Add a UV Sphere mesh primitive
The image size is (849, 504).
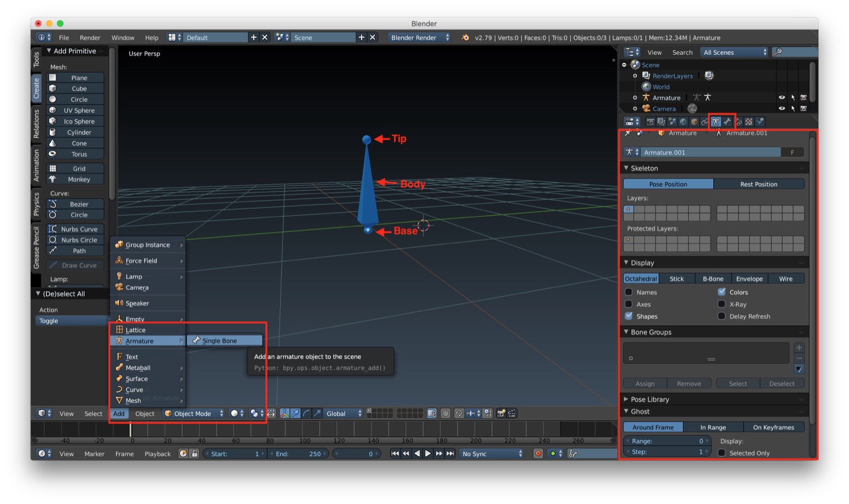(x=75, y=110)
